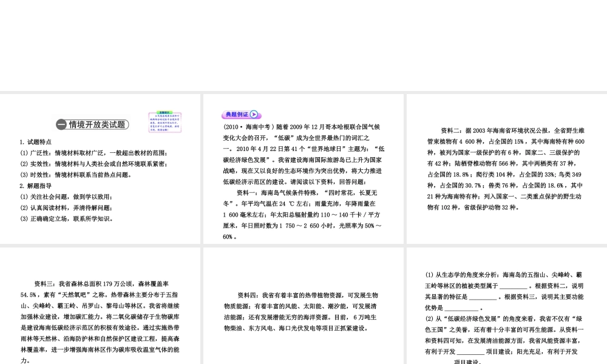Click the play arrow icon beside 典题例证

pos(254,114)
